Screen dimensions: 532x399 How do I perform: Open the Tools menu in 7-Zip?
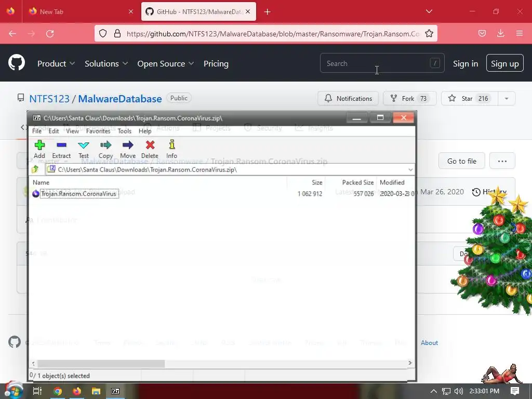(x=125, y=131)
